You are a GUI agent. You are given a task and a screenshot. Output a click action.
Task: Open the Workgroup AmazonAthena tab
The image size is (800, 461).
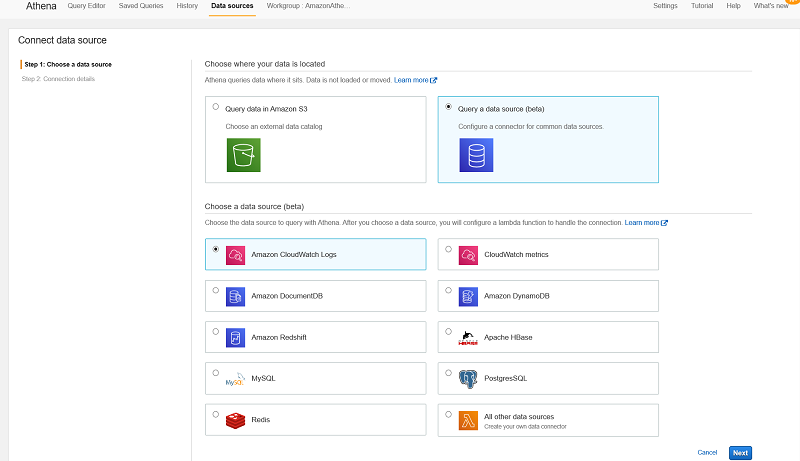coord(308,6)
